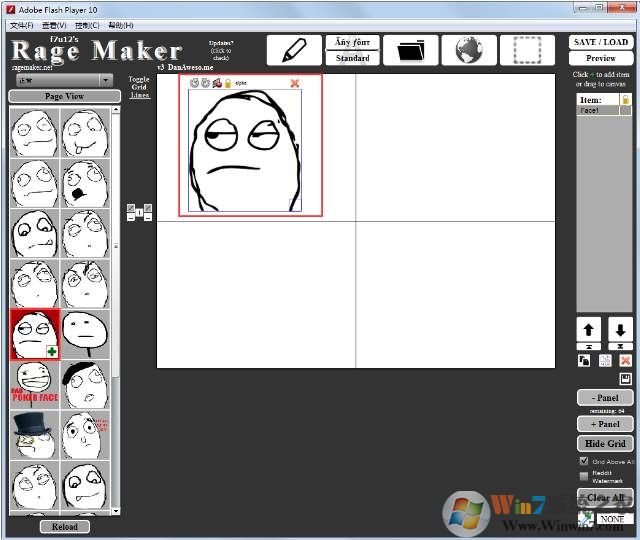Rotate the face counterclockwise with first item icon
The image size is (640, 540).
point(195,83)
